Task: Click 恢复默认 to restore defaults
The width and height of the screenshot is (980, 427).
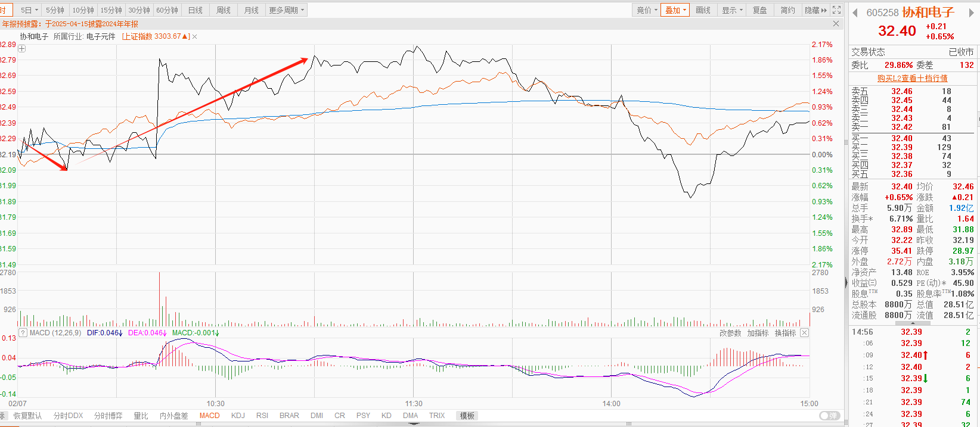Action: pos(28,416)
